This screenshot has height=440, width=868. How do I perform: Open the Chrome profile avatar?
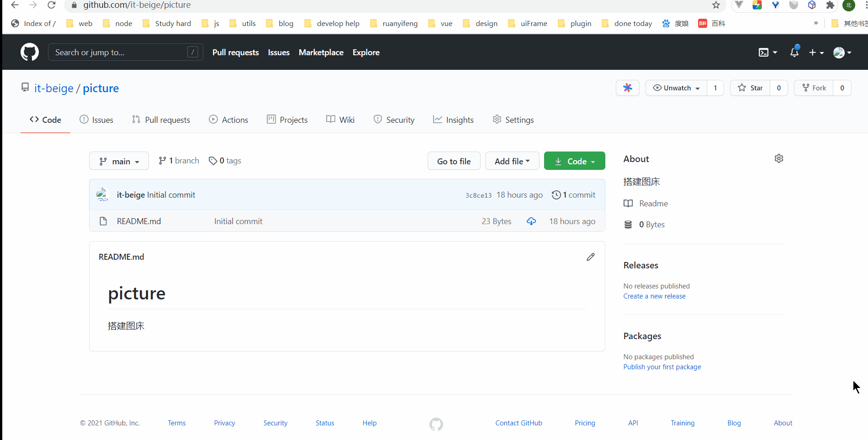coord(849,5)
